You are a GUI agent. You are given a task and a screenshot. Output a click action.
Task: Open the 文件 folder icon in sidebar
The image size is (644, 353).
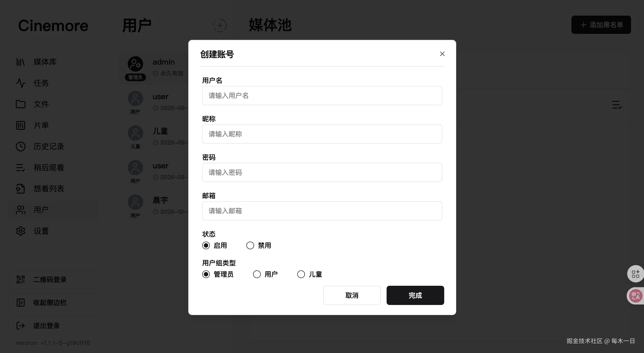tap(20, 104)
